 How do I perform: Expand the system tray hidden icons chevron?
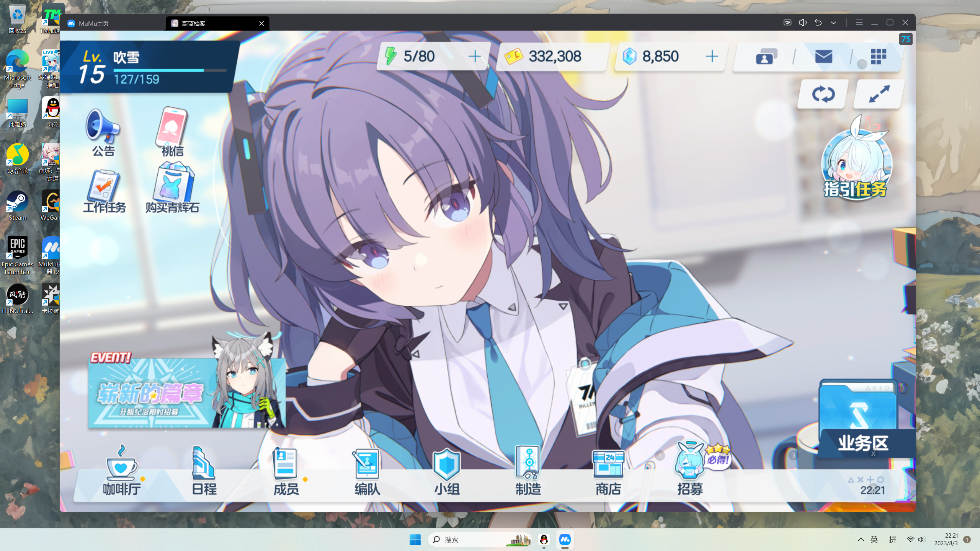pos(861,540)
